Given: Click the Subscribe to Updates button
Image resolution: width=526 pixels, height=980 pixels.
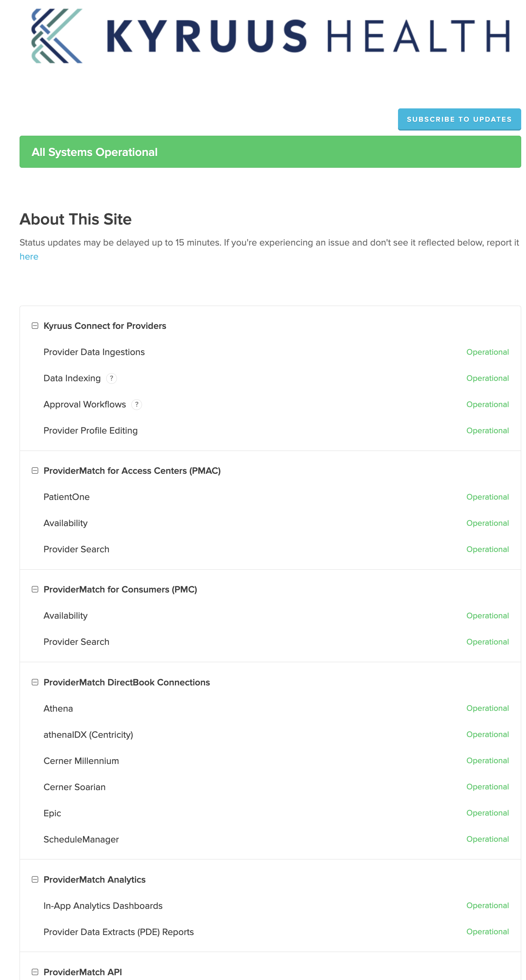Looking at the screenshot, I should 459,119.
